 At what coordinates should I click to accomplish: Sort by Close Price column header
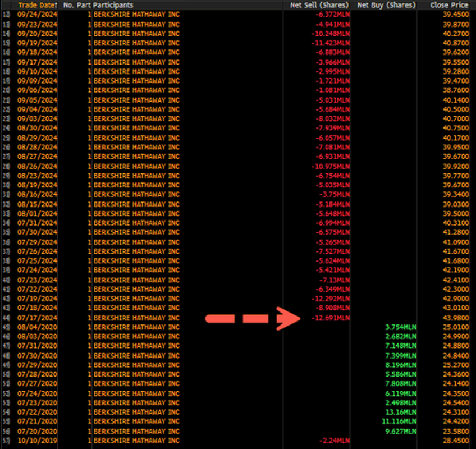(x=449, y=5)
